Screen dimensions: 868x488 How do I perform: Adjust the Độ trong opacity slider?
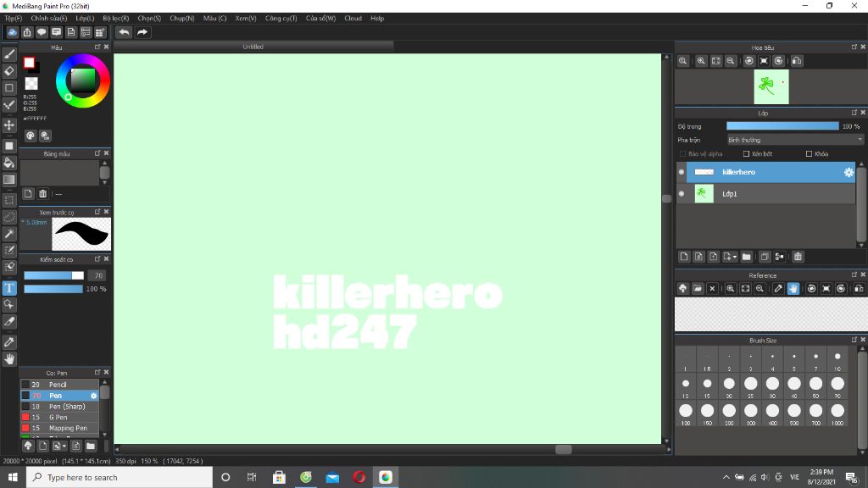782,126
